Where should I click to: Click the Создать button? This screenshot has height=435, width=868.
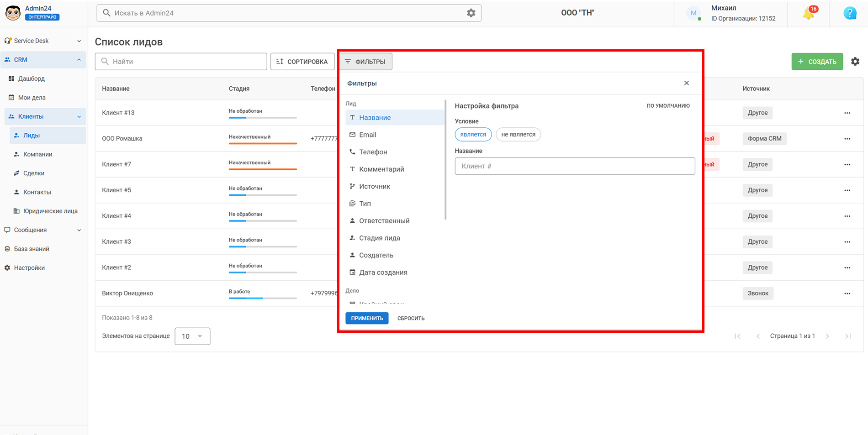817,62
